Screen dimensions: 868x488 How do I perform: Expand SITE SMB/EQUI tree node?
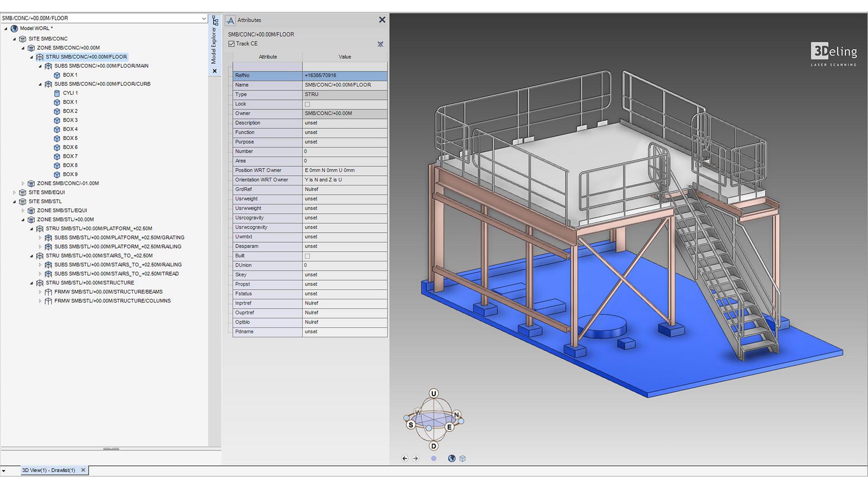(x=14, y=192)
